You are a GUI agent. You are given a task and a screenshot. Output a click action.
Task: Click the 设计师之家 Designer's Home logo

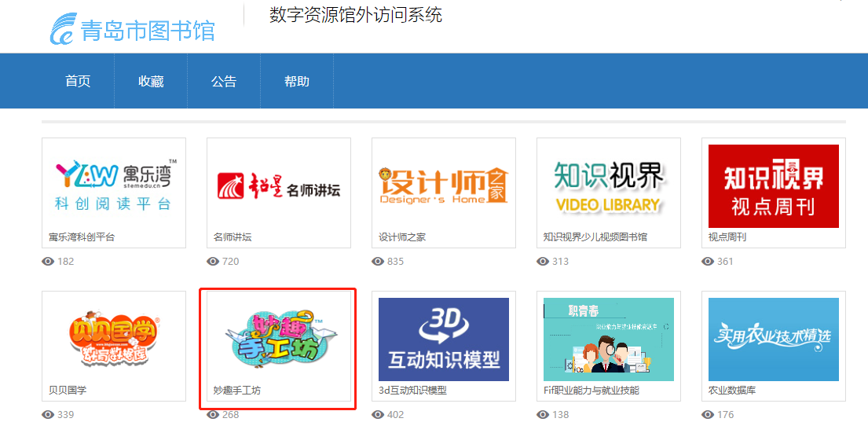443,185
